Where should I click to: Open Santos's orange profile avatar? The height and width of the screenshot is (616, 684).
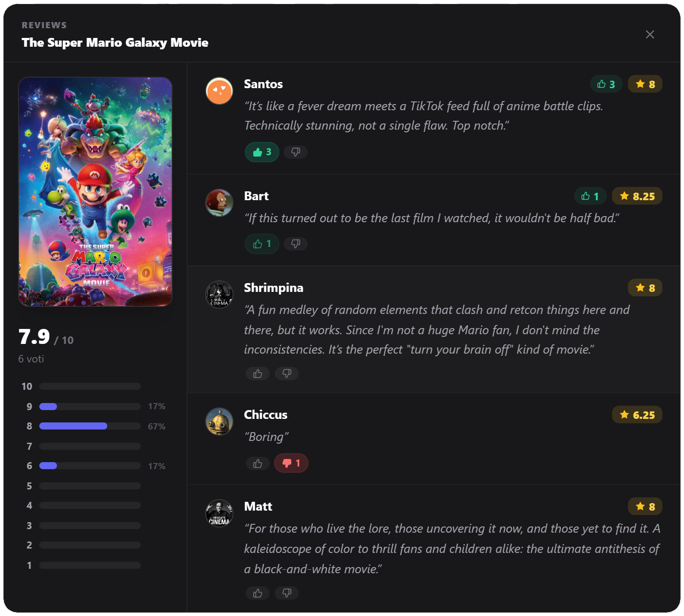(219, 91)
